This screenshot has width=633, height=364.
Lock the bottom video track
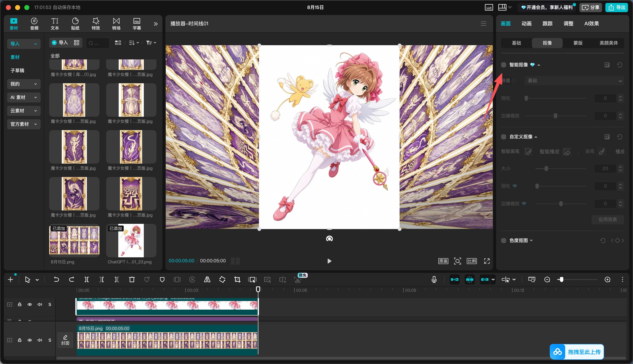[19, 340]
